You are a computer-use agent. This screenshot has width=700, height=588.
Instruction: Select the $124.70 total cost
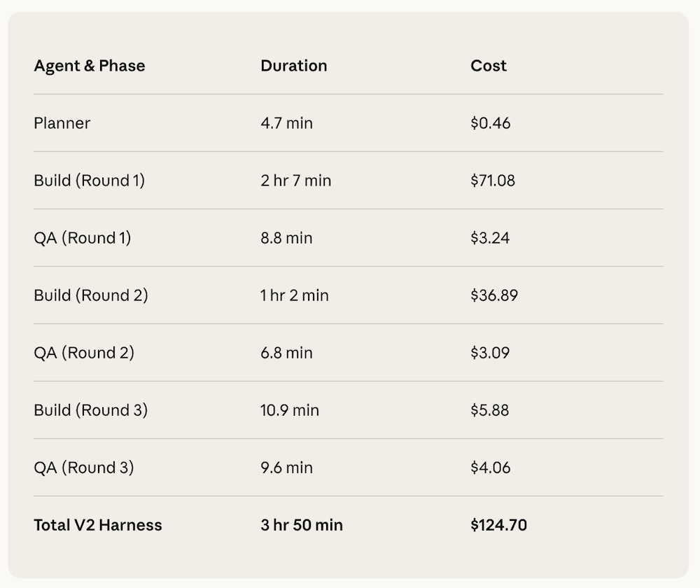[499, 525]
